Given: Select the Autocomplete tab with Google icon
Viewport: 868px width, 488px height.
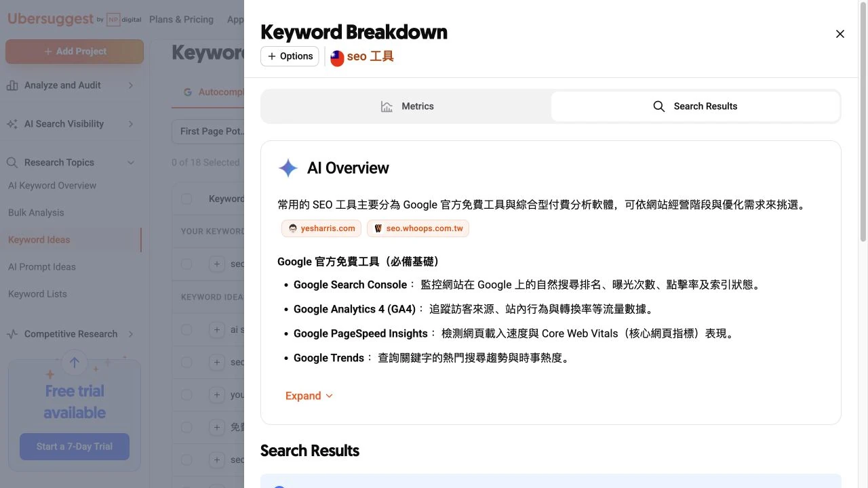Looking at the screenshot, I should pyautogui.click(x=213, y=92).
